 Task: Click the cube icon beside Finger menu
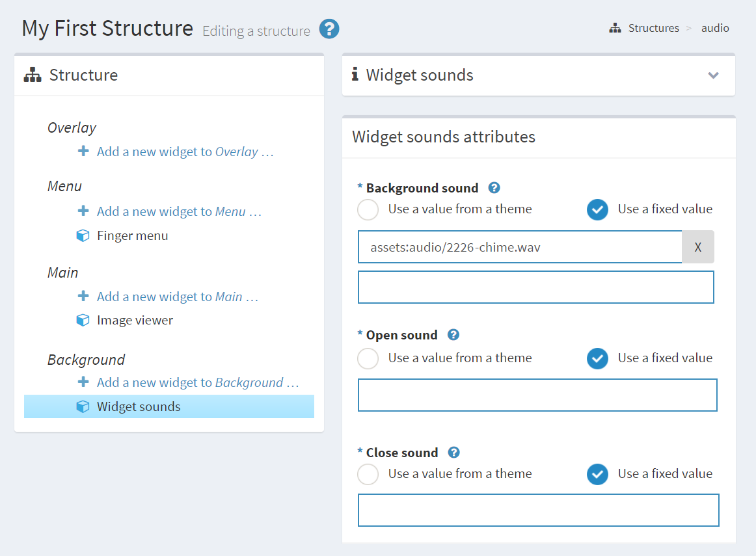tap(83, 235)
